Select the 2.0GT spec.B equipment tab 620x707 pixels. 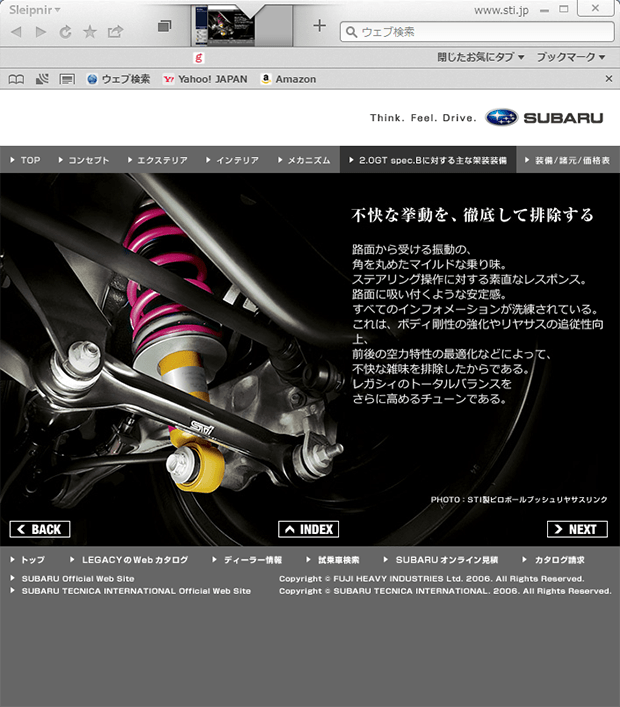(x=428, y=160)
